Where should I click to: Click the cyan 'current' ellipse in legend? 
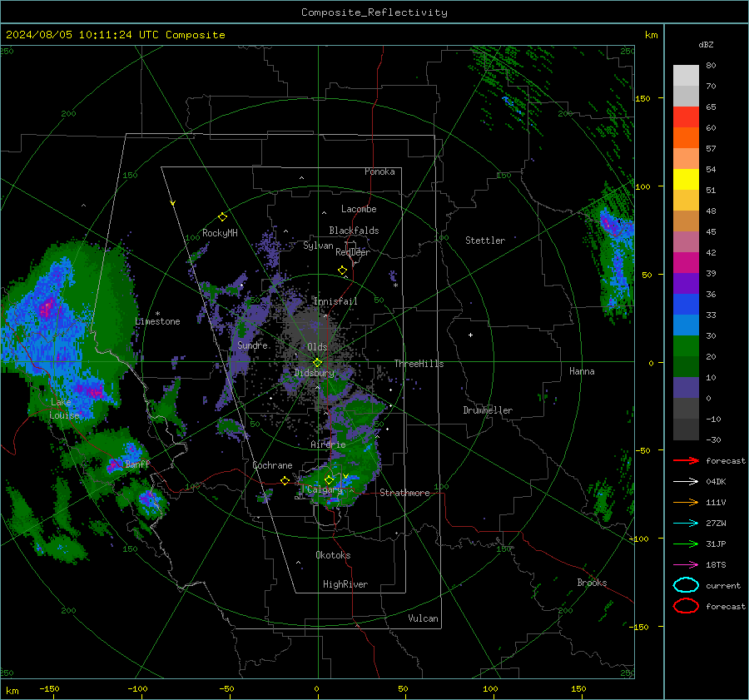pyautogui.click(x=686, y=585)
